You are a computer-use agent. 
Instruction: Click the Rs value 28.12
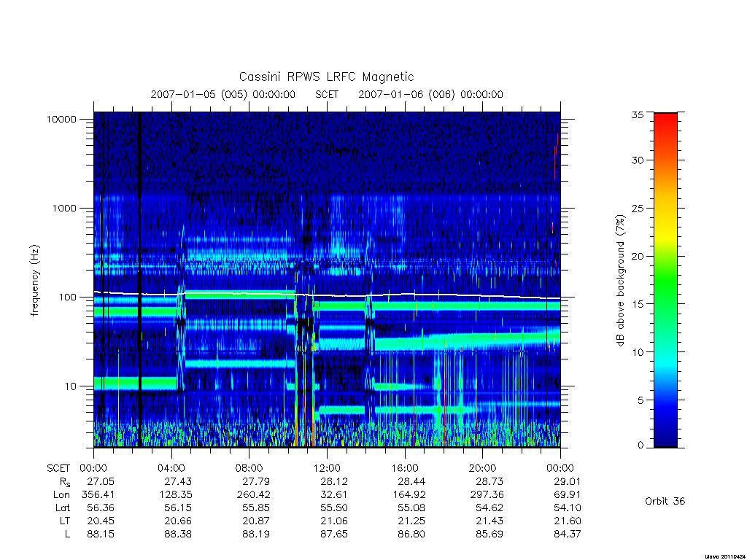click(333, 482)
